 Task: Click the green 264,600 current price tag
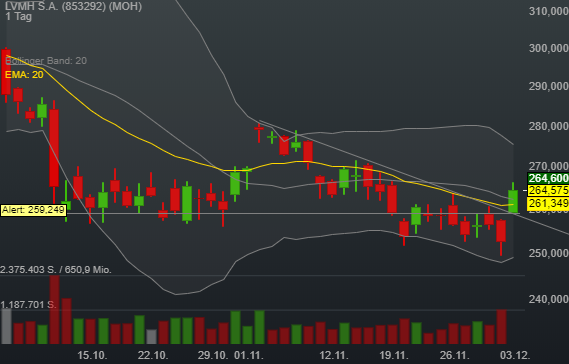(x=548, y=178)
